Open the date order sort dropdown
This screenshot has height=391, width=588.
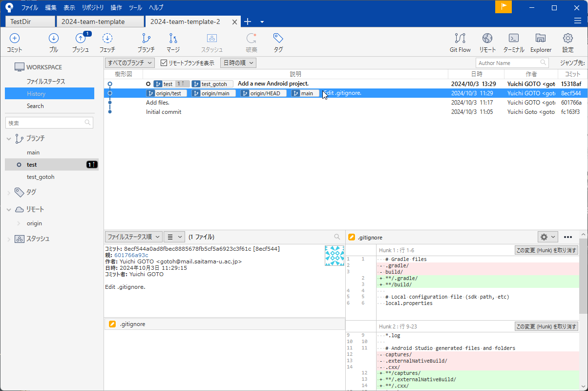pyautogui.click(x=238, y=63)
